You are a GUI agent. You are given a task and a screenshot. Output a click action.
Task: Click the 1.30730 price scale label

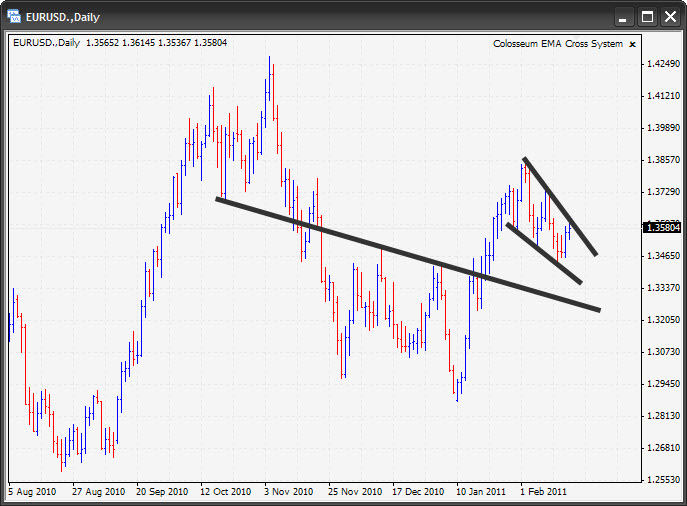(x=663, y=351)
